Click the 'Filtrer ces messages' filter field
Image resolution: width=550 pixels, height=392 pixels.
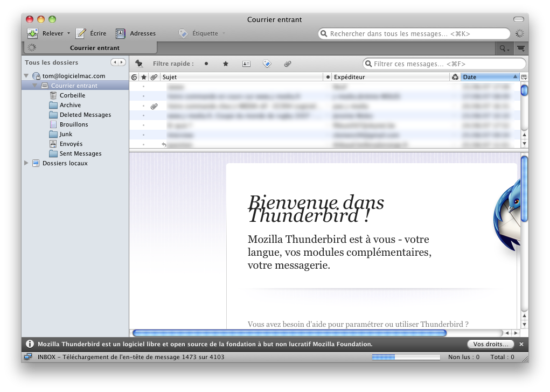pos(444,64)
